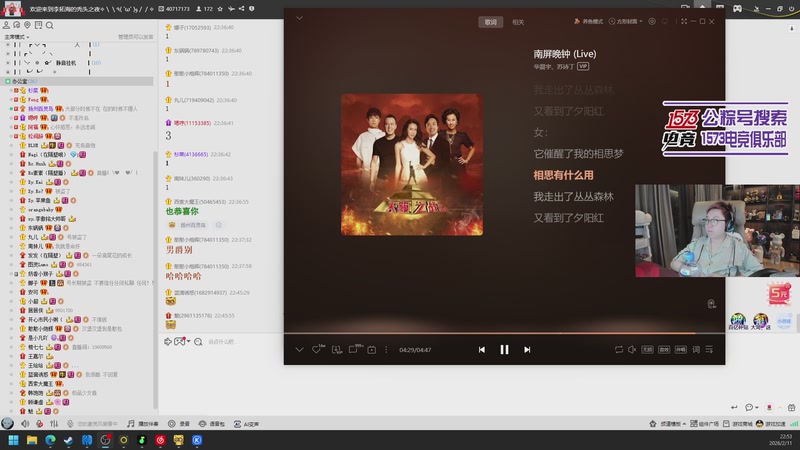
Task: Open the skin settings icon in player header
Action: pyautogui.click(x=652, y=21)
